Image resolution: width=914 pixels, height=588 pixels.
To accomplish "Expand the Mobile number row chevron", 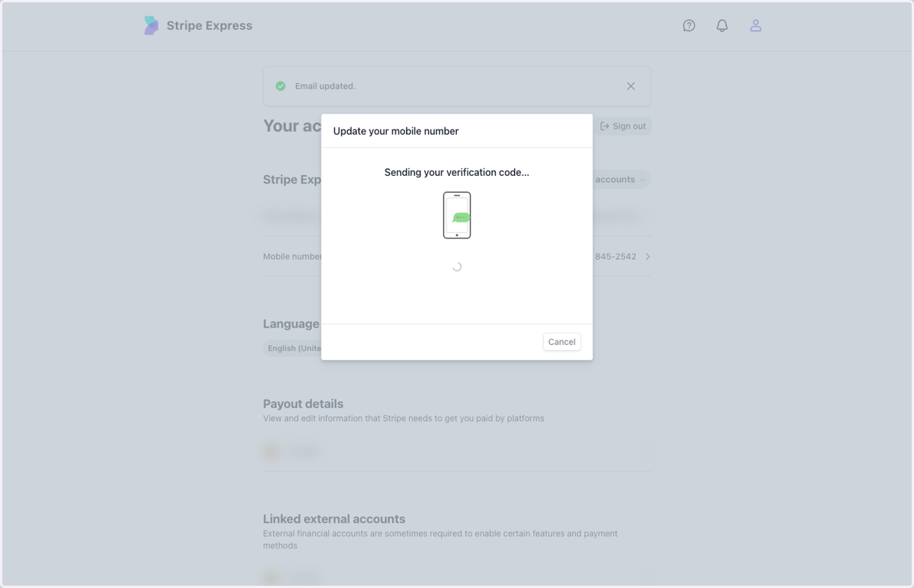I will [x=647, y=257].
